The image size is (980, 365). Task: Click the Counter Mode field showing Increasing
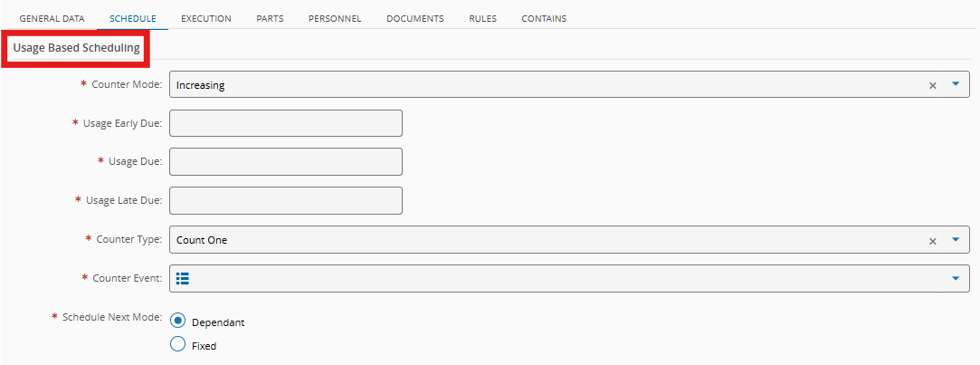(569, 84)
